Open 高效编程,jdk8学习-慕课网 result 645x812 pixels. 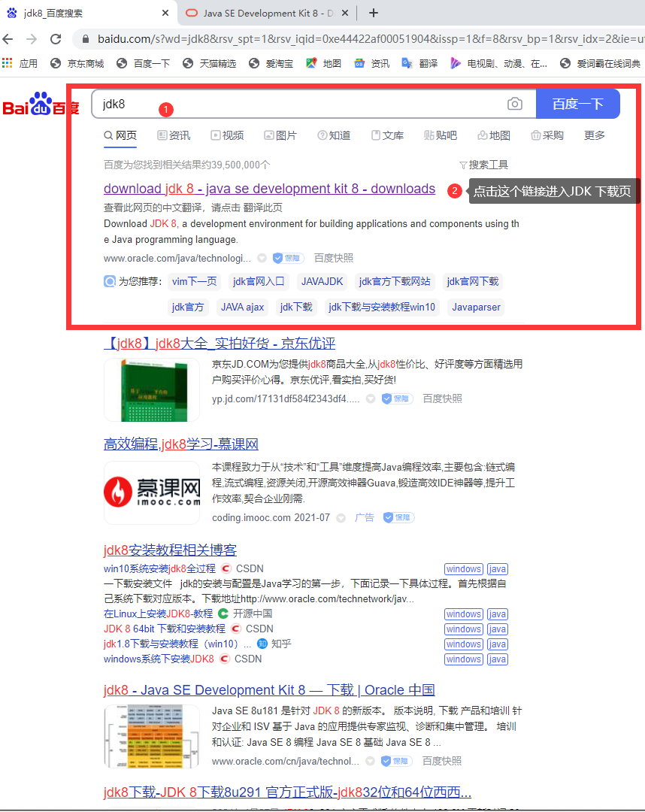pyautogui.click(x=181, y=444)
